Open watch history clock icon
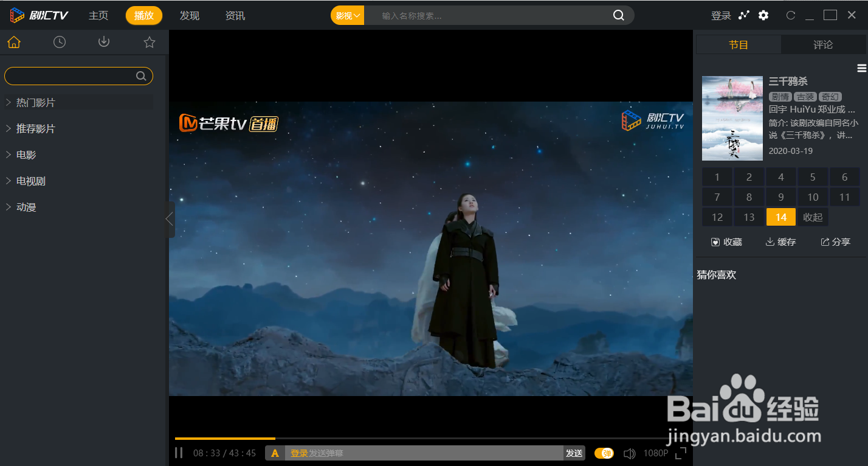Viewport: 868px width, 466px height. pyautogui.click(x=60, y=42)
